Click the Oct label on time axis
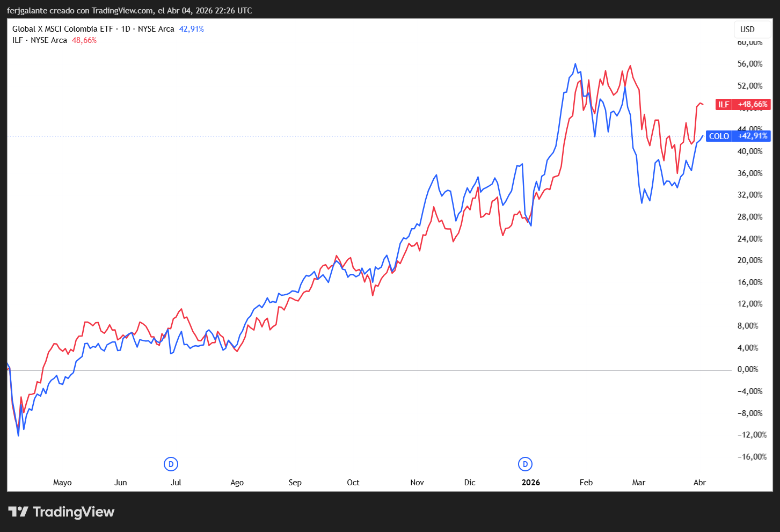Viewport: 780px width, 532px height. [353, 483]
